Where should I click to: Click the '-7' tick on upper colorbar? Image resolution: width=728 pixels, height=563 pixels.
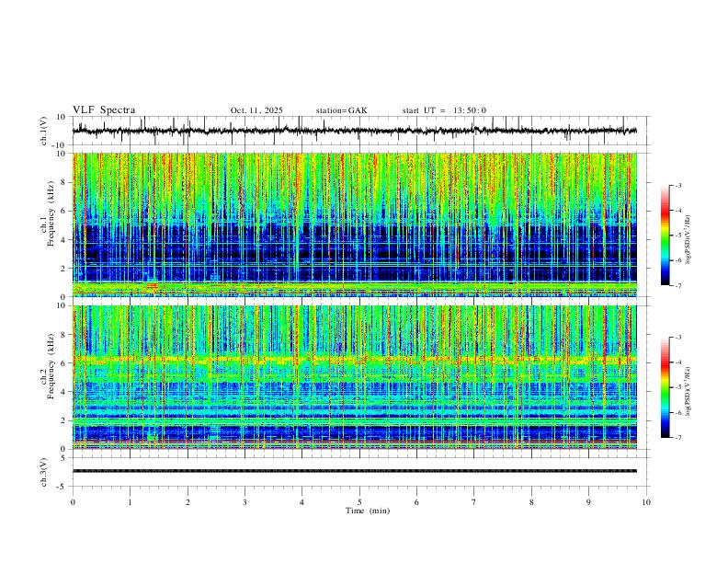tap(677, 285)
